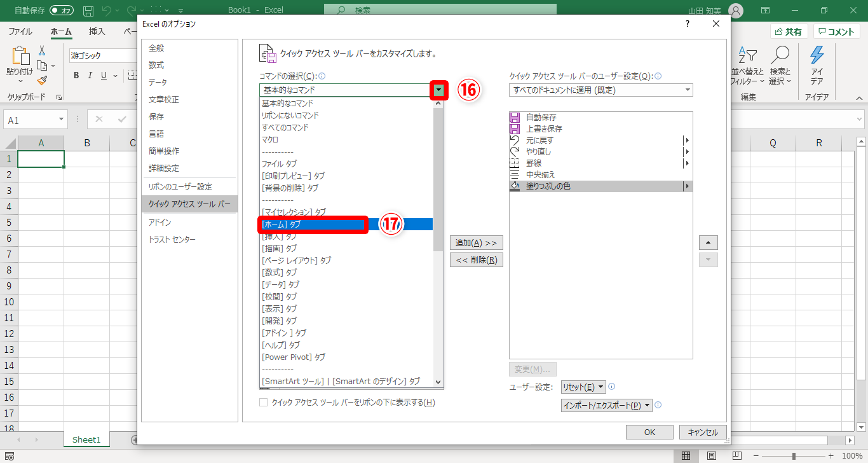
Task: Choose [Power Pivot] タブ in the dropdown list
Action: 346,357
